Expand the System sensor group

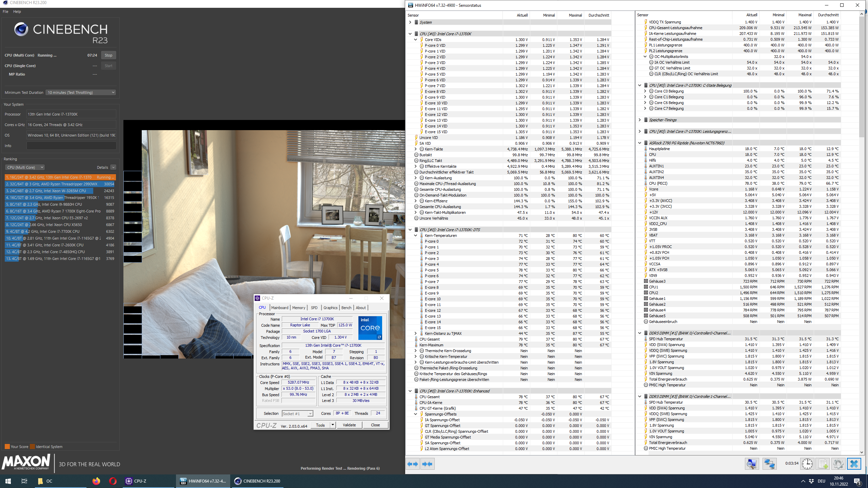pyautogui.click(x=410, y=22)
